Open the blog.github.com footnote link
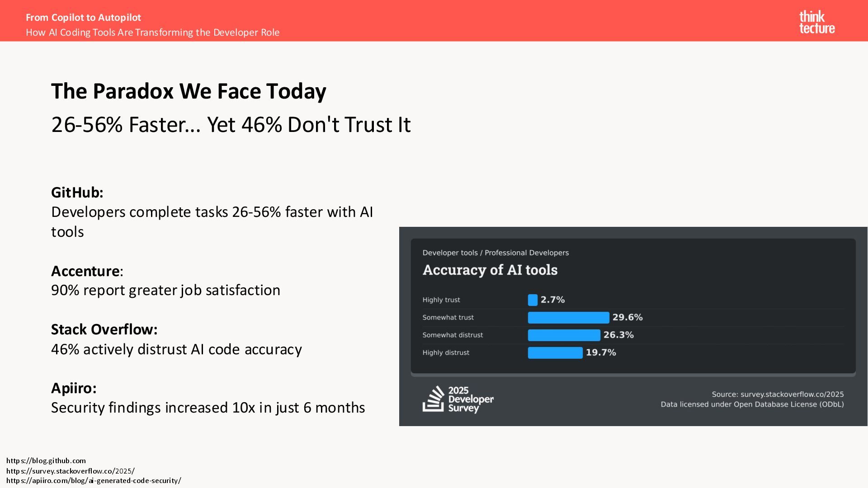This screenshot has height=488, width=868. [46, 461]
